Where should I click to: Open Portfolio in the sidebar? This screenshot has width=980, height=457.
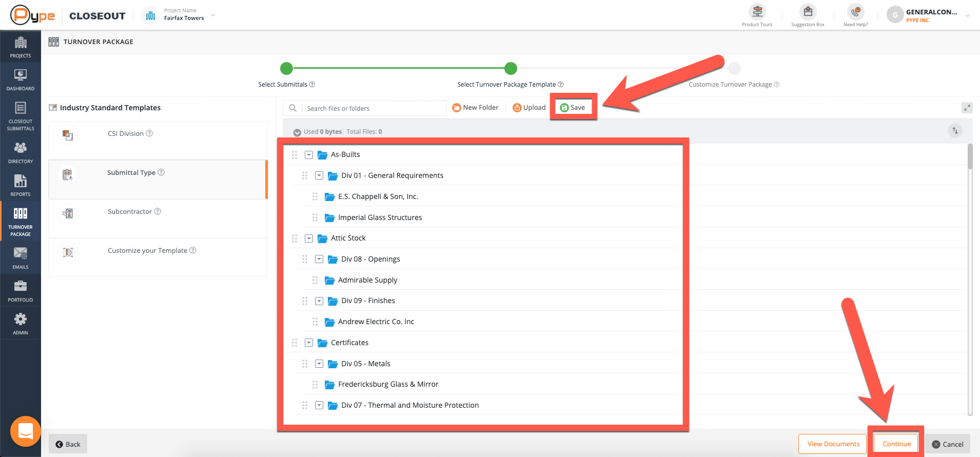(x=21, y=291)
